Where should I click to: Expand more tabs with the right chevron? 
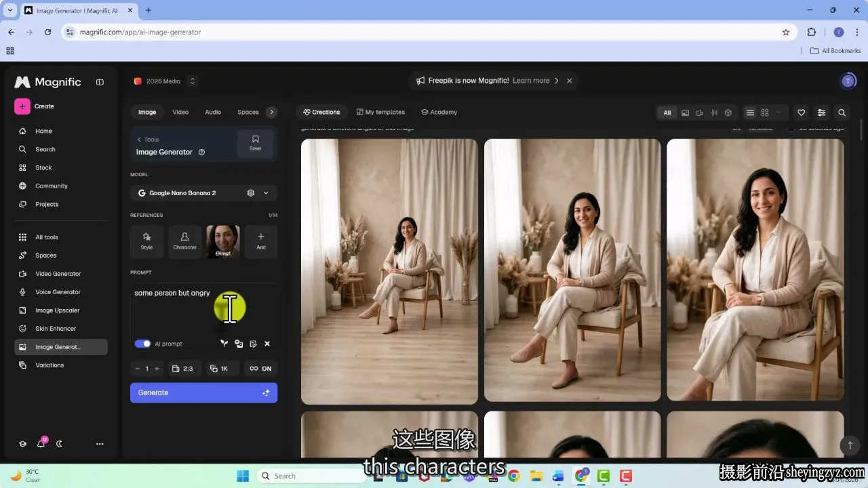point(271,113)
